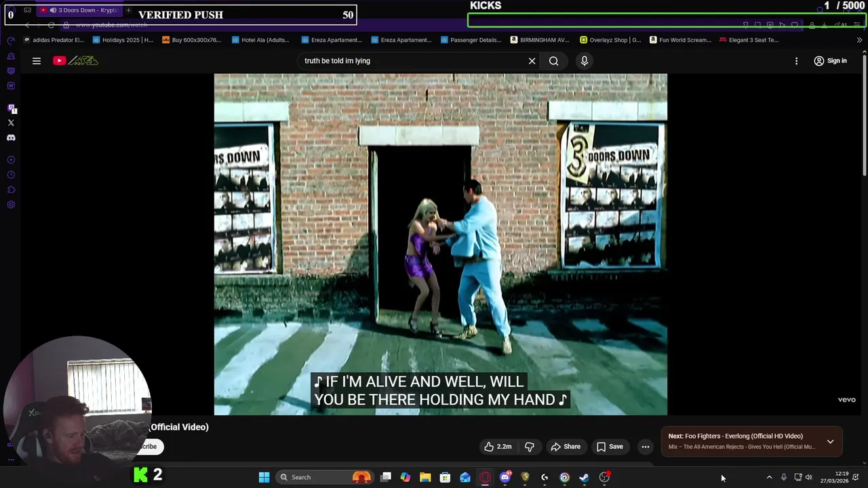This screenshot has height=488, width=868.
Task: Open the BIRMINGHAM AV... bookmark
Action: pyautogui.click(x=540, y=40)
